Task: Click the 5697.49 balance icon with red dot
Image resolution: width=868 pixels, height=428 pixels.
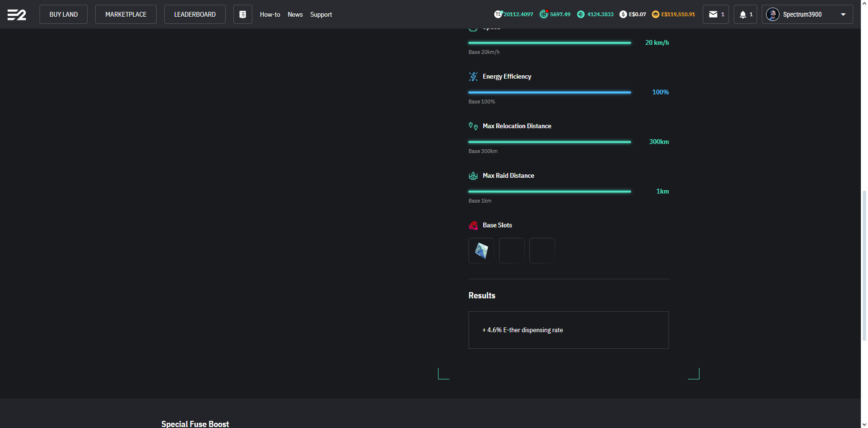Action: 543,14
